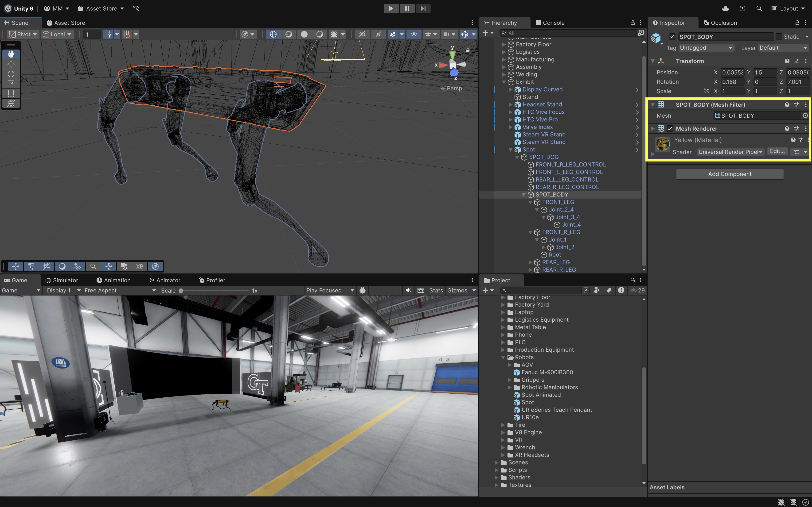Collapse the FRONT_LEG hierarchy item
Image resolution: width=812 pixels, height=507 pixels.
pos(530,202)
